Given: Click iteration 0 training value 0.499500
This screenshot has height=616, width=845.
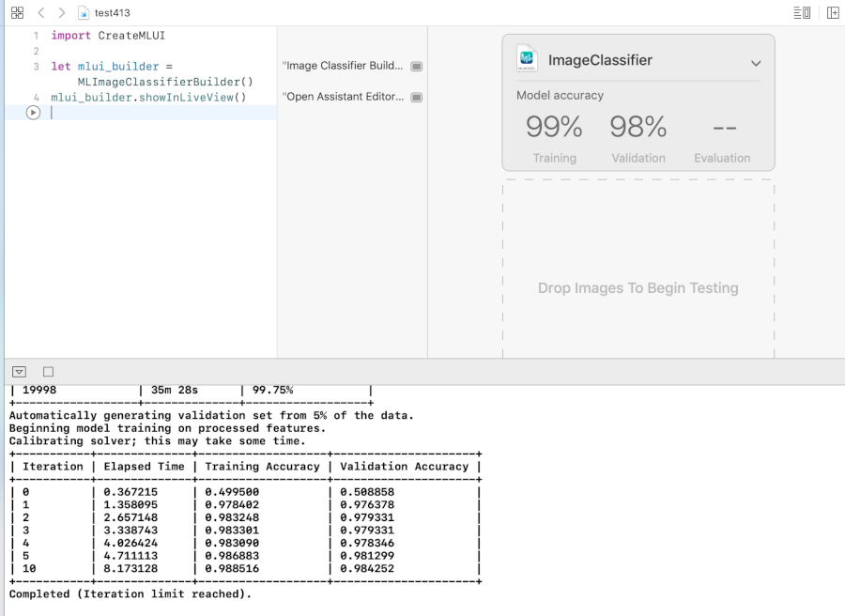Looking at the screenshot, I should (x=232, y=492).
